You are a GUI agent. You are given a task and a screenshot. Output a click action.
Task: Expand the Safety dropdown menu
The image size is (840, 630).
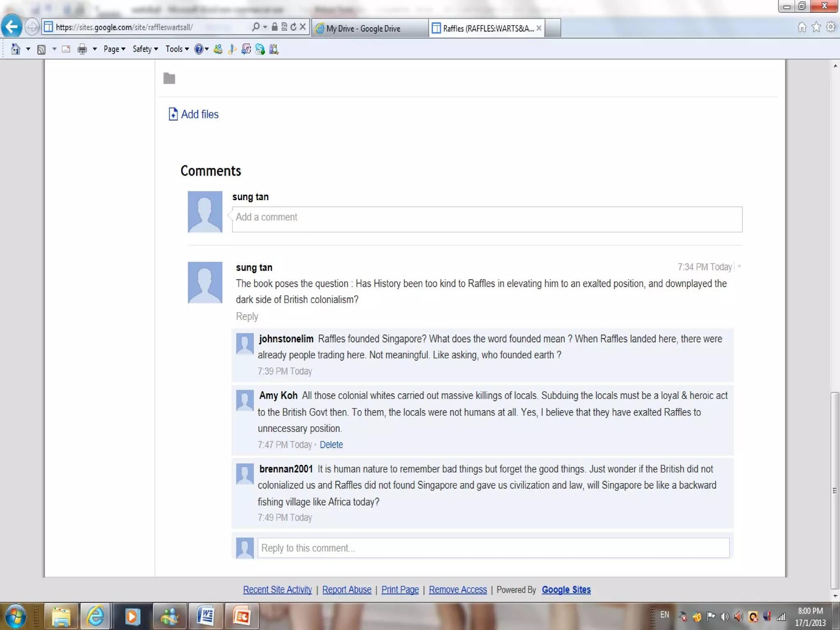tap(145, 49)
